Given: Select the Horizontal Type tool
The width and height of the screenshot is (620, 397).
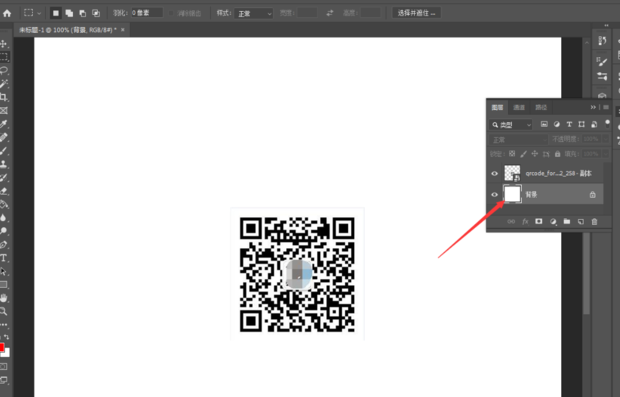Looking at the screenshot, I should coord(4,258).
